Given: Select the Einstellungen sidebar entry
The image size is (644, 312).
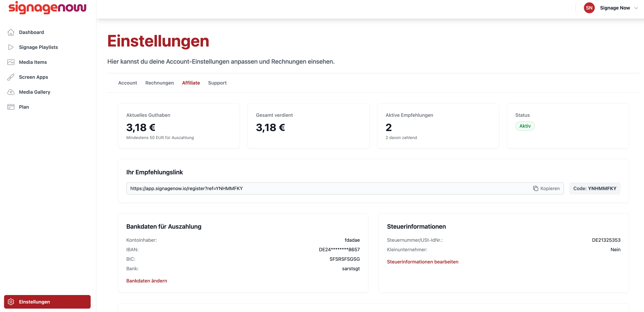Looking at the screenshot, I should (x=47, y=302).
